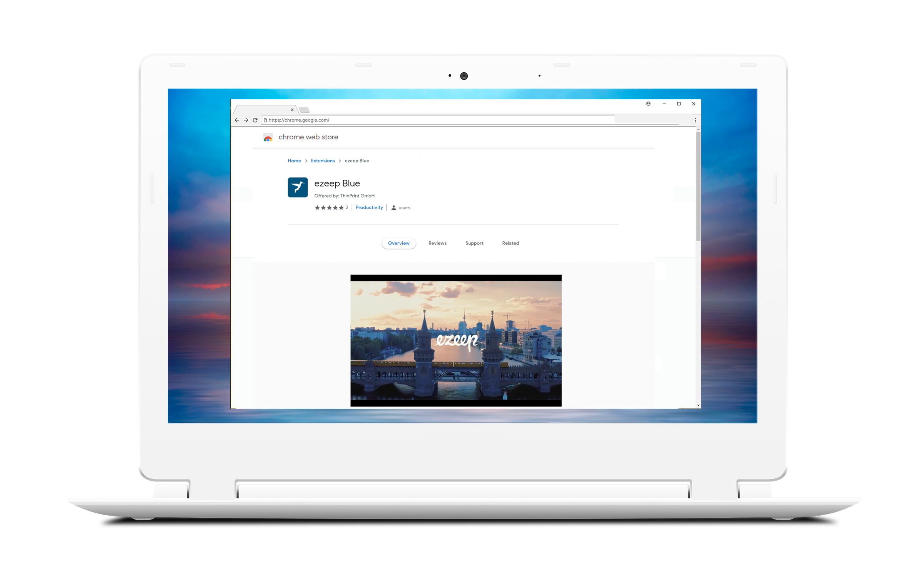Click the chrome web store logo icon
This screenshot has height=580, width=924.
tap(268, 137)
